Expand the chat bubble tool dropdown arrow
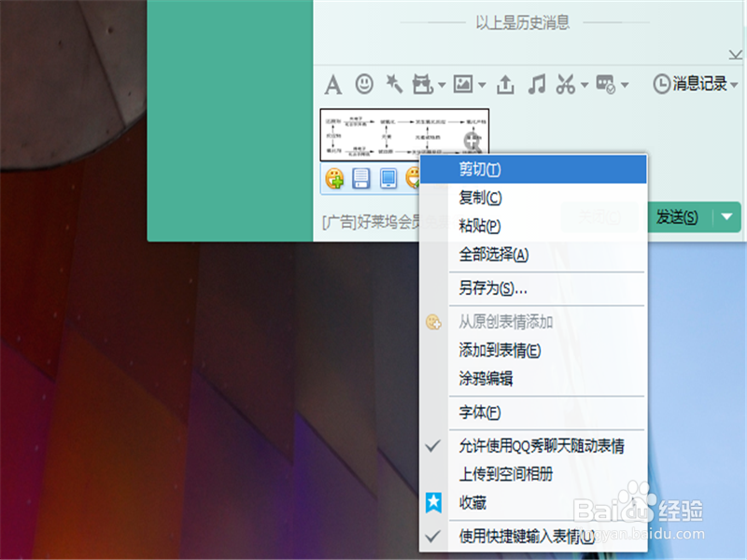This screenshot has width=747, height=560. click(625, 85)
